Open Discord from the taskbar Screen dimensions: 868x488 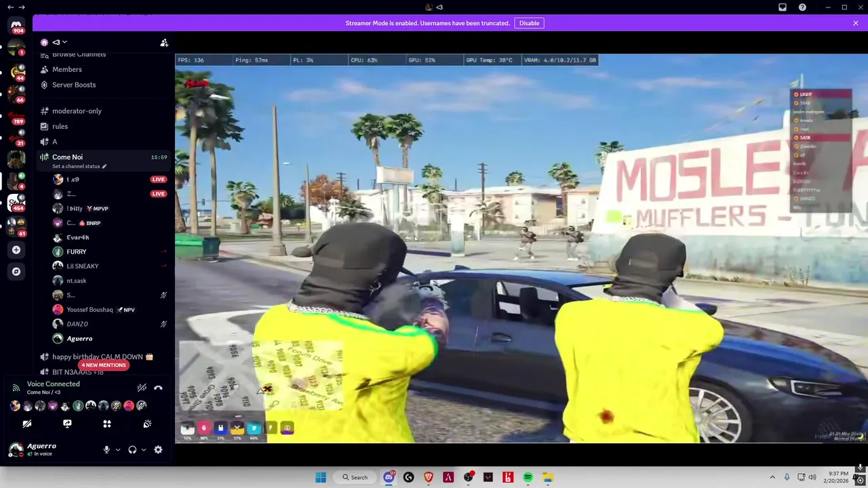[389, 477]
